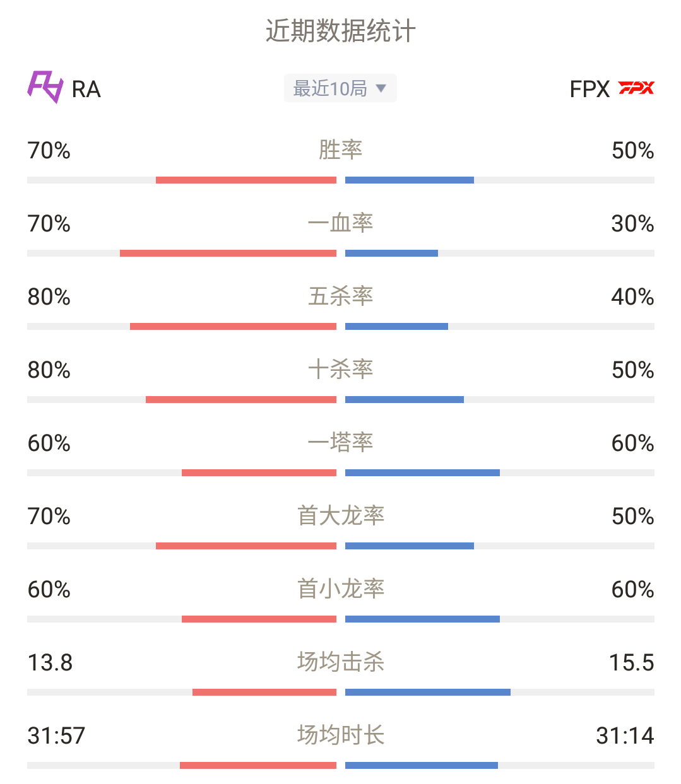This screenshot has width=681, height=784.
Task: Click the blue FPX 首大龙率 bar
Action: point(410,546)
